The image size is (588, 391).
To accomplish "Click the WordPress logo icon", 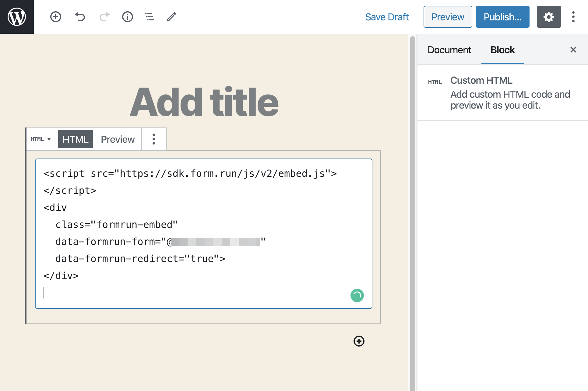I will coord(17,17).
